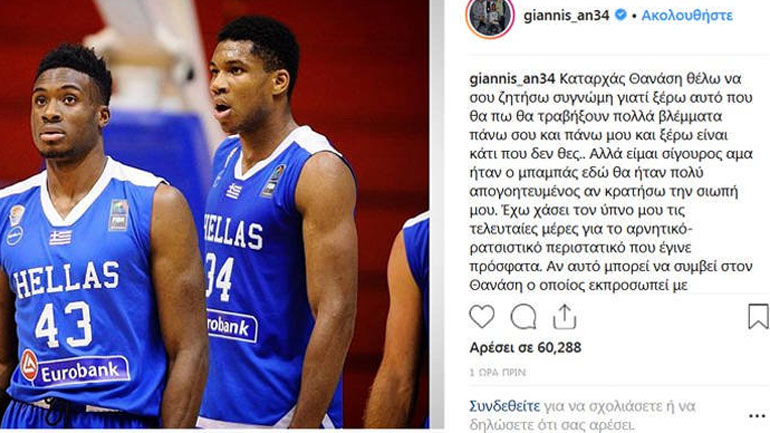Click the number 34 jersey player

[x=277, y=221]
